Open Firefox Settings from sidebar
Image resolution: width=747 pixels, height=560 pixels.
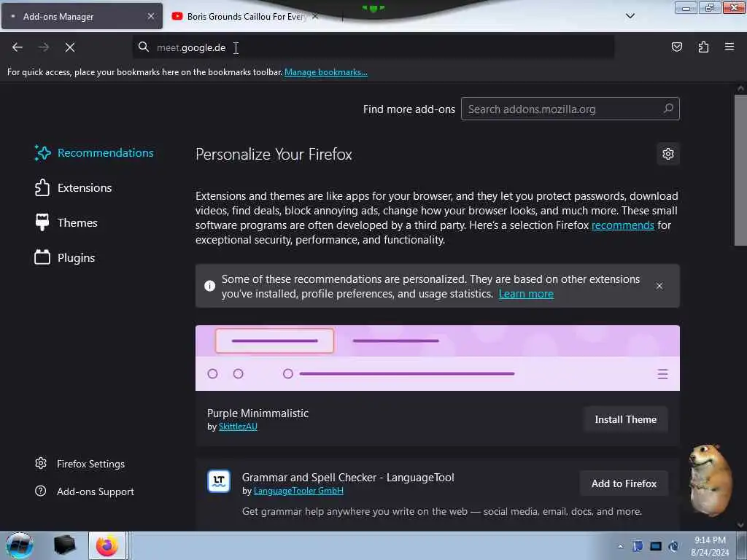tap(80, 464)
